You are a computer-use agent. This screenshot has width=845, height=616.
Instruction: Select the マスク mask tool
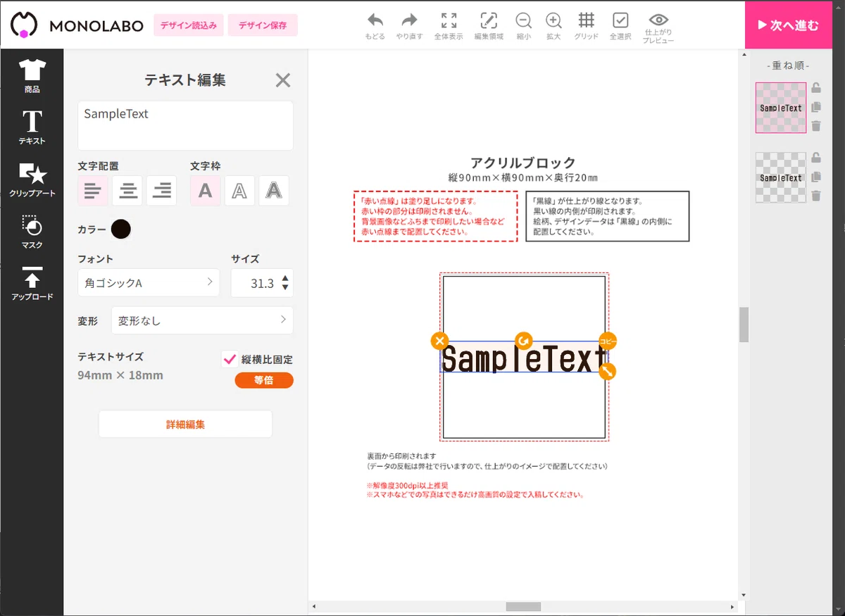(x=32, y=232)
